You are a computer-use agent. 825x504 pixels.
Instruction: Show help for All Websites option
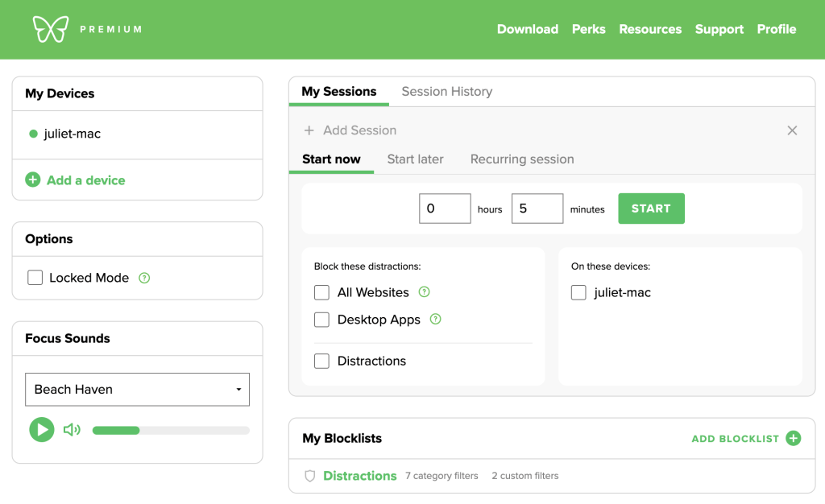click(x=425, y=292)
